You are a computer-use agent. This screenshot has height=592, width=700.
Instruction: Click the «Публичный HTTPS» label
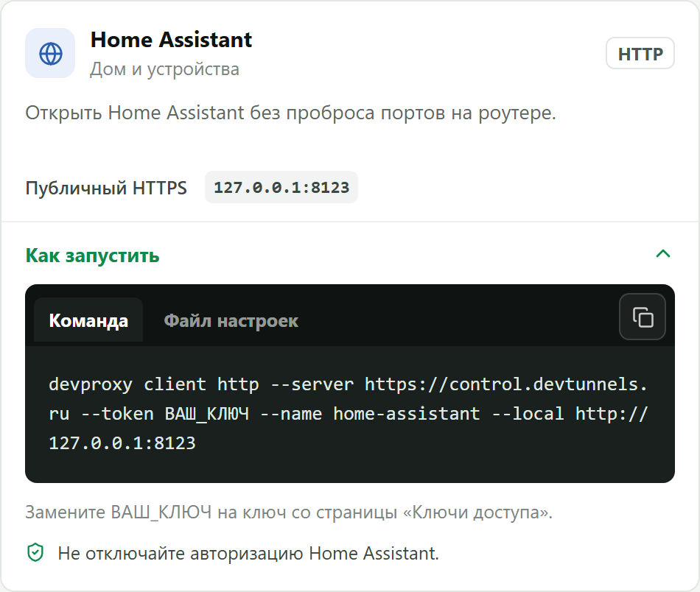[106, 188]
